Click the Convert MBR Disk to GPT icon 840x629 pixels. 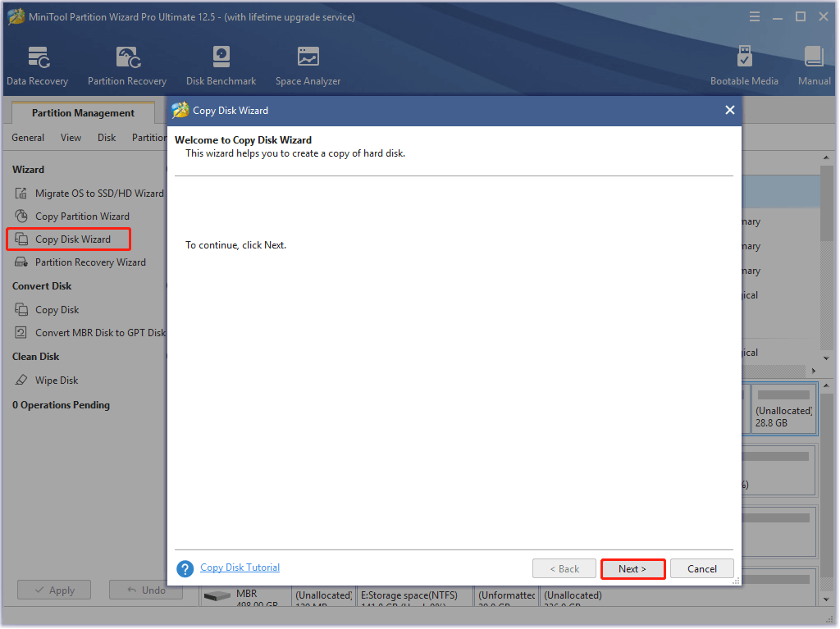click(21, 332)
